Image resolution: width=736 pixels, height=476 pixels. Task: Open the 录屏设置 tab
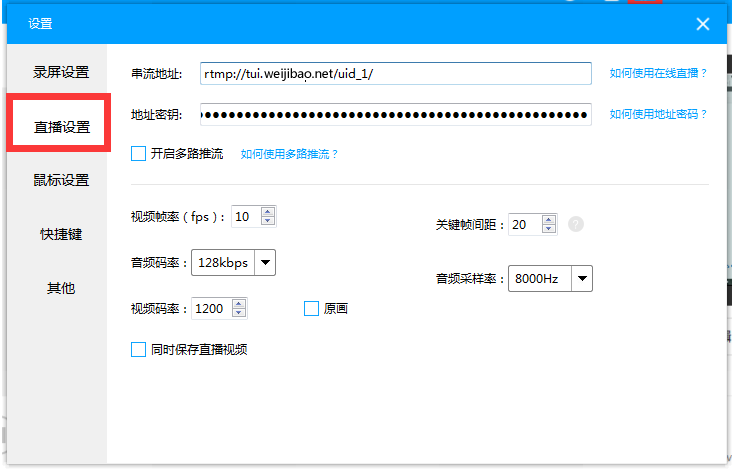pos(61,72)
